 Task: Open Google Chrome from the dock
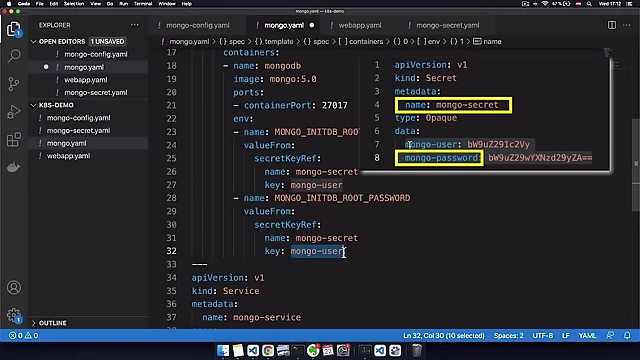click(268, 350)
